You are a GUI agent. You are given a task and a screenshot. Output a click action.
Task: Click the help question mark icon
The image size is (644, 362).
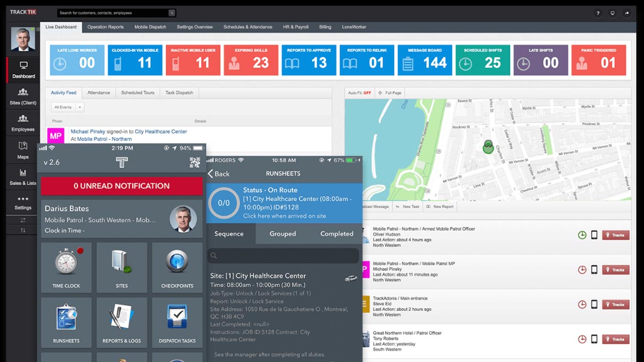(598, 13)
